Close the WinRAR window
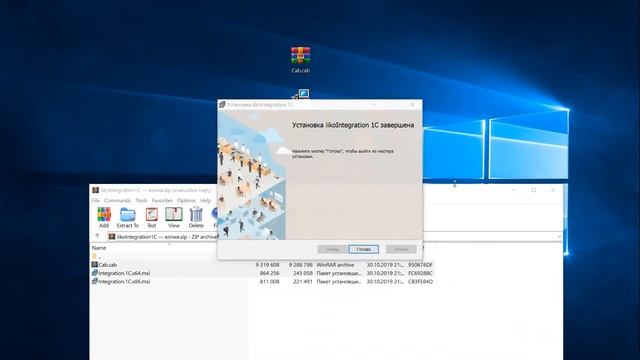This screenshot has height=360, width=640. click(x=553, y=190)
